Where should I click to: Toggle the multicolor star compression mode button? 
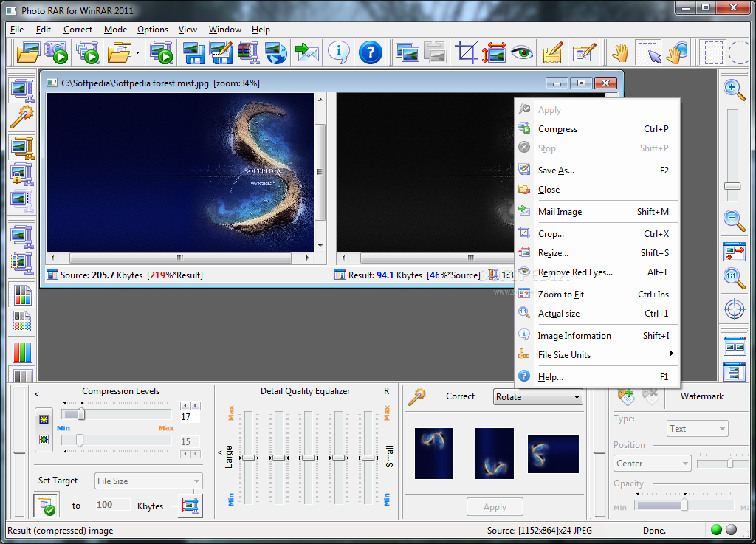coord(44,439)
